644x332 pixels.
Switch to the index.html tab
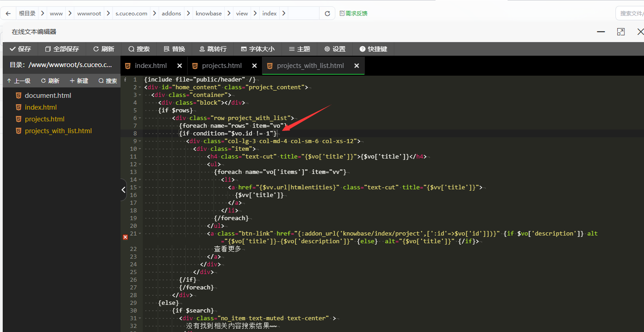coord(150,66)
